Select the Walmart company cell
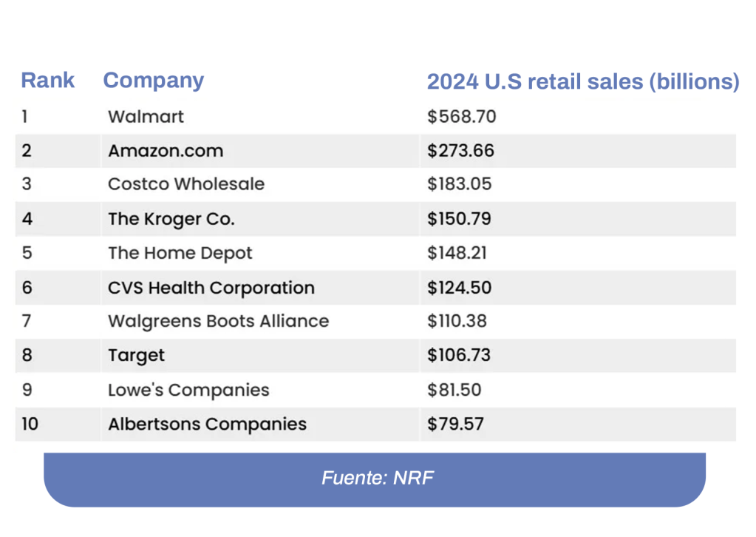 (146, 117)
